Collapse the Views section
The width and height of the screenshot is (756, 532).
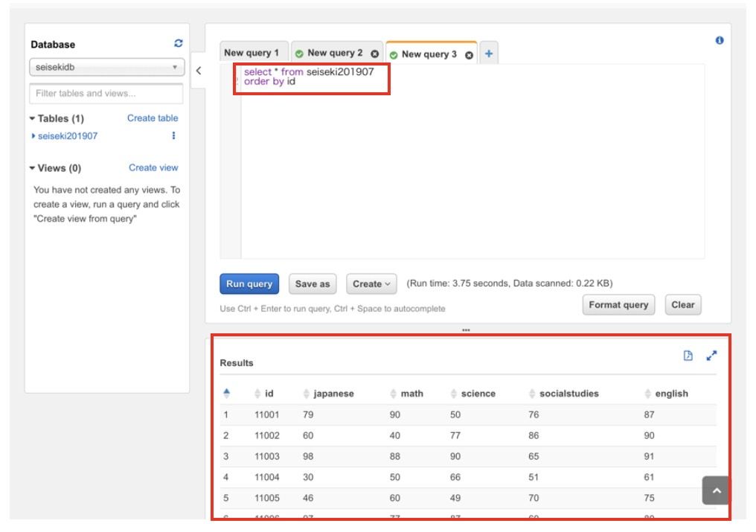(x=33, y=168)
